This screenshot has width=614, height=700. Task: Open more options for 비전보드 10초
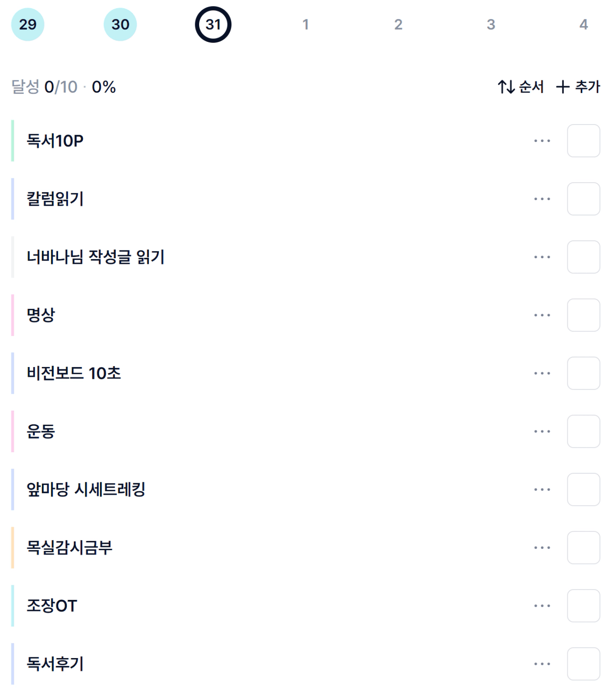(542, 373)
